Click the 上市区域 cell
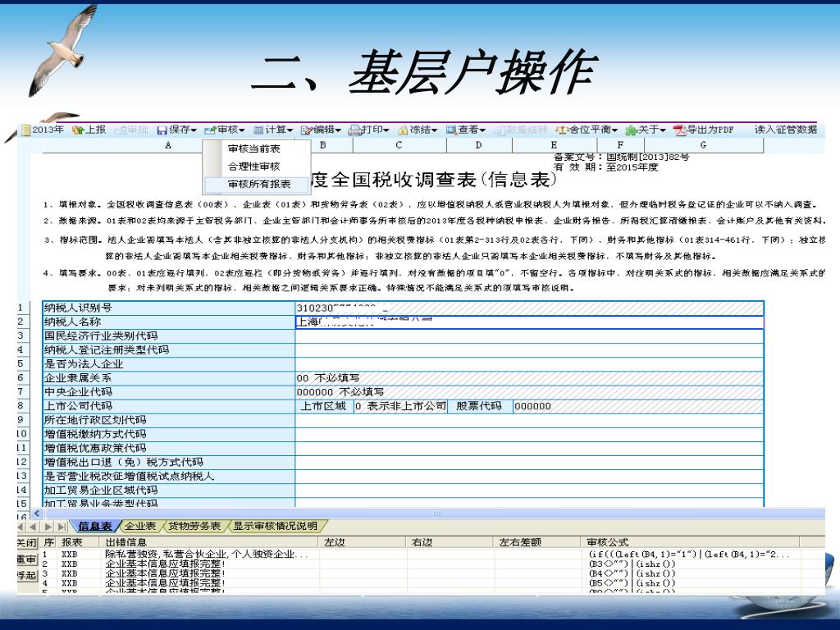The image size is (840, 630). 324,406
